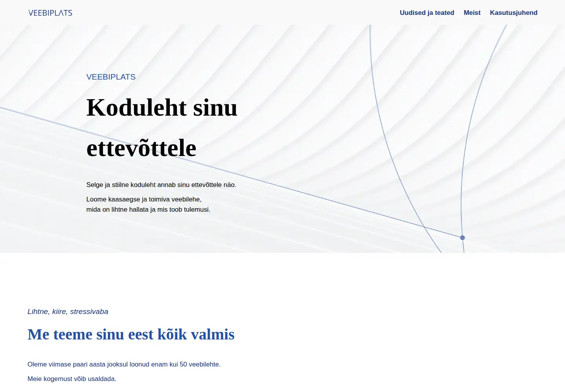Click text 'Meie kogemust võib usaldada.'
Screen dimensions: 565x392
[x=72, y=379]
